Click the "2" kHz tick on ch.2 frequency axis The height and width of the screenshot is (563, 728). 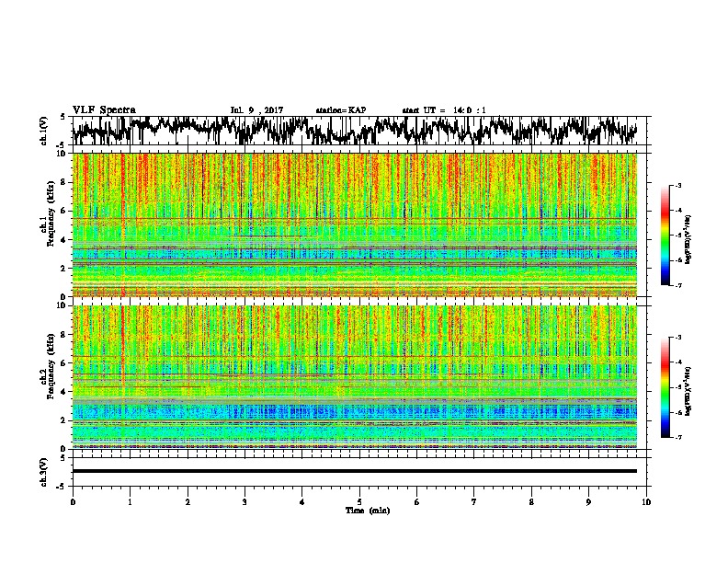[65, 420]
